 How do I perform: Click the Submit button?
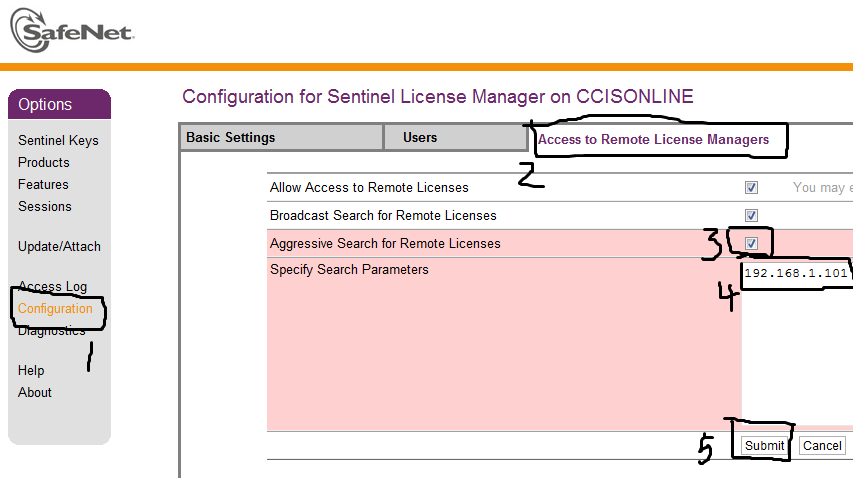(x=764, y=446)
